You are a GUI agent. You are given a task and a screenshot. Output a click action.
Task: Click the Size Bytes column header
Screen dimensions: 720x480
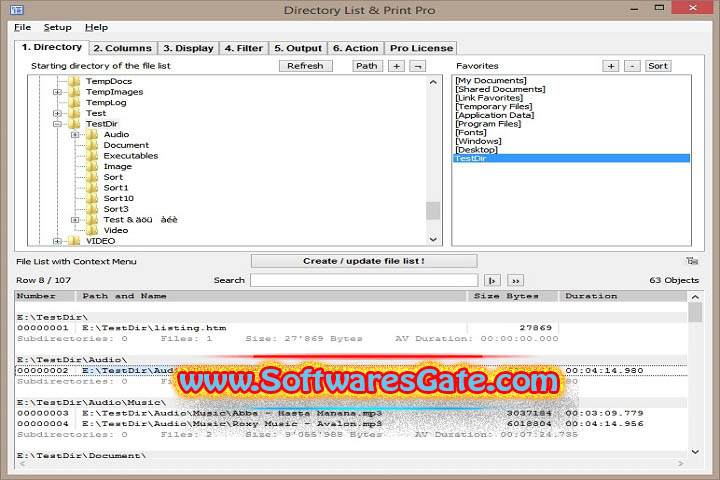click(x=512, y=296)
